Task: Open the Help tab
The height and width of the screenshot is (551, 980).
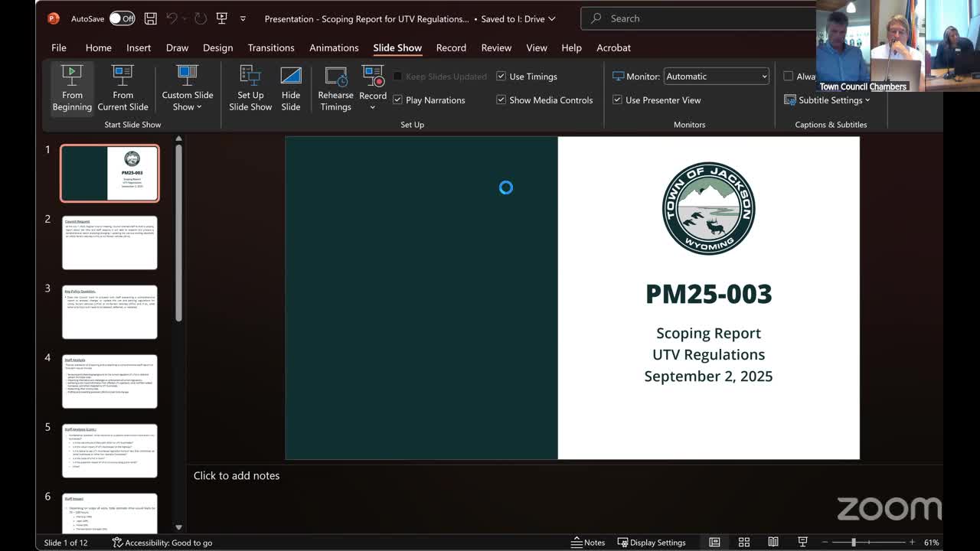Action: pos(571,47)
